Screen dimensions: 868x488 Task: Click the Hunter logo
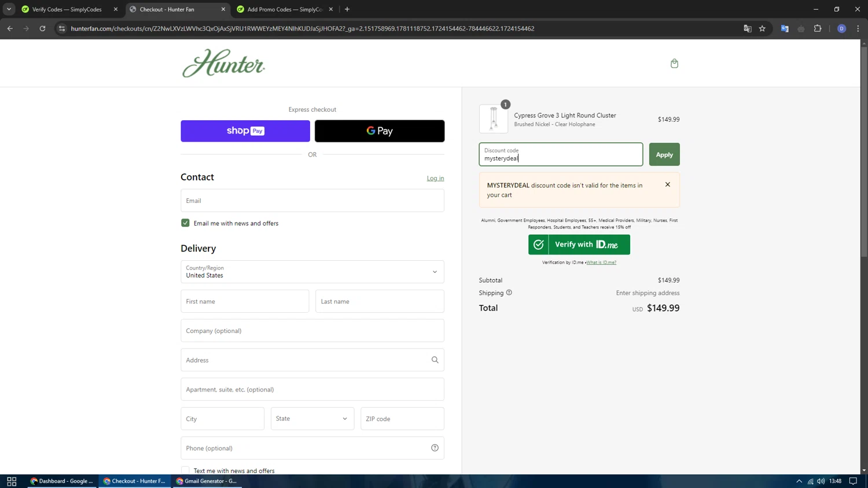pos(223,63)
